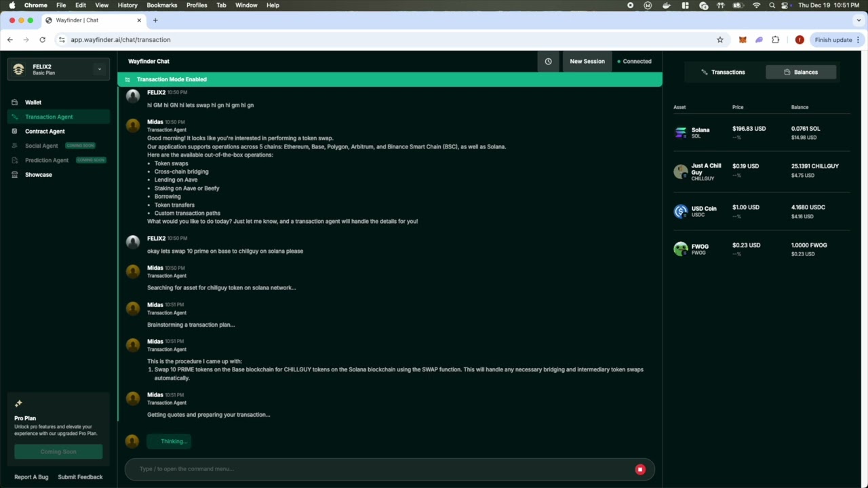The width and height of the screenshot is (868, 488).
Task: Click the Transaction Mode Enabled banner icon
Action: (x=127, y=79)
